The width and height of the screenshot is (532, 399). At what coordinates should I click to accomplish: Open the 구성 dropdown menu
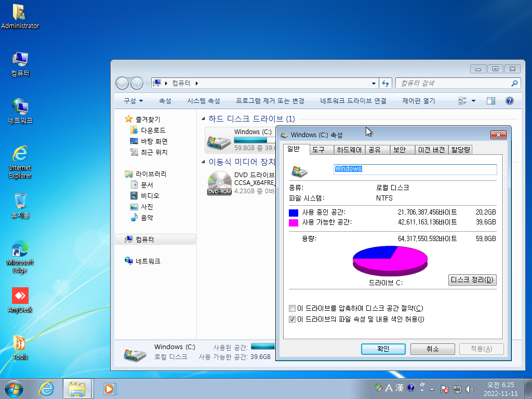click(133, 101)
